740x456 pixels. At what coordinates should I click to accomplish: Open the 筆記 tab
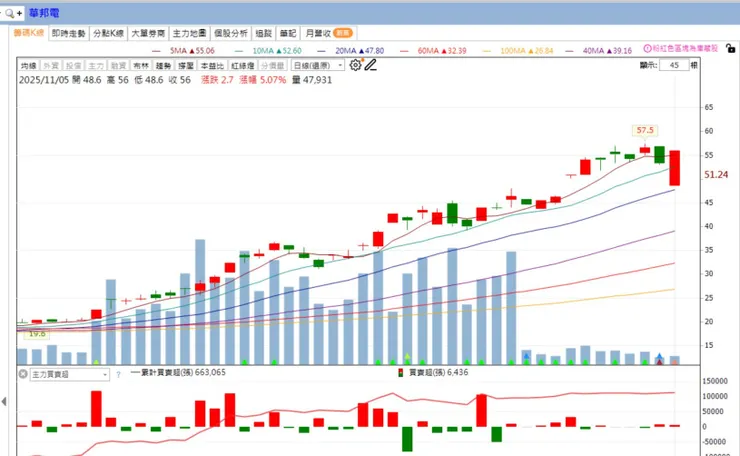click(x=288, y=33)
